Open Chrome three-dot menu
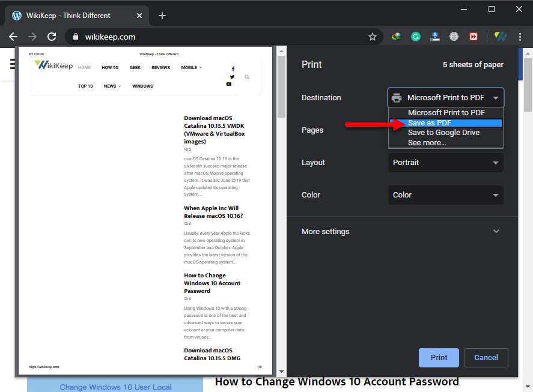This screenshot has width=533, height=392. 520,37
